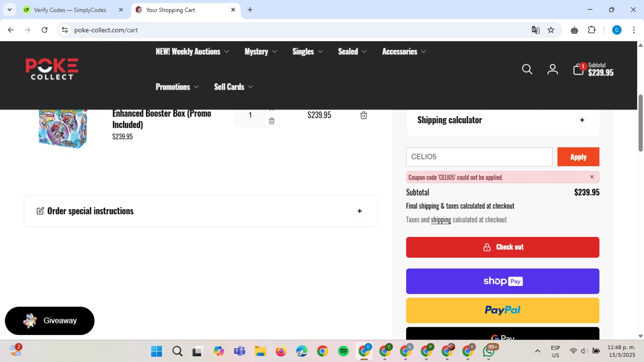
Task: Open Windows Start menu
Action: point(157,351)
